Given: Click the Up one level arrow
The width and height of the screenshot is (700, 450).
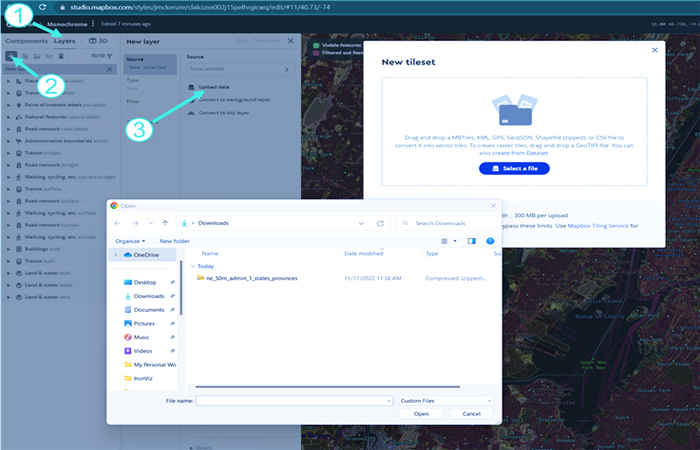Looking at the screenshot, I should pos(165,223).
